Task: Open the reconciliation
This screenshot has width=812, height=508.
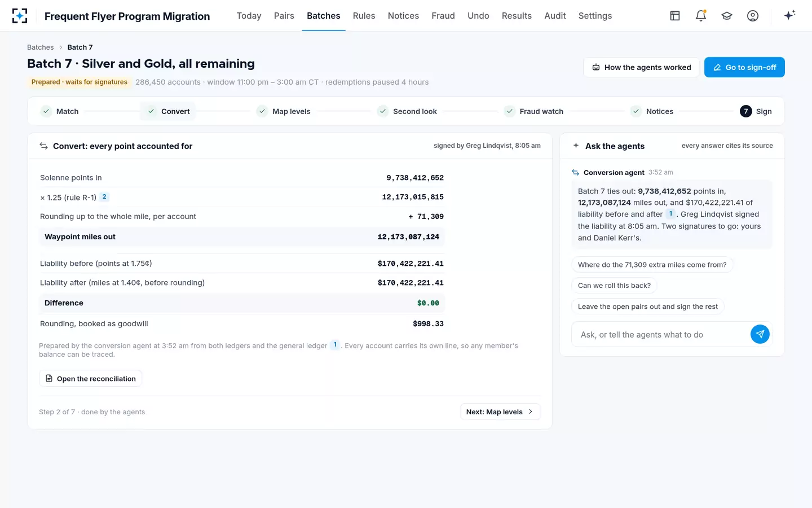Action: pyautogui.click(x=90, y=378)
